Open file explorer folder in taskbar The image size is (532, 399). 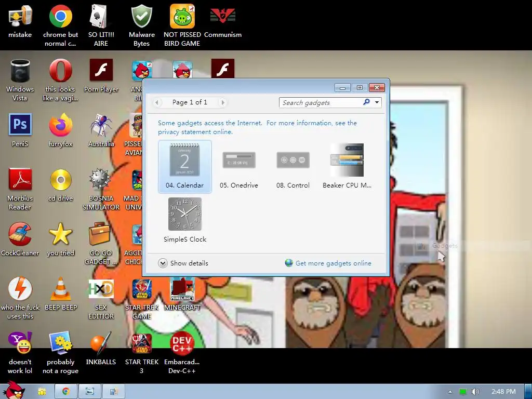[x=42, y=392]
